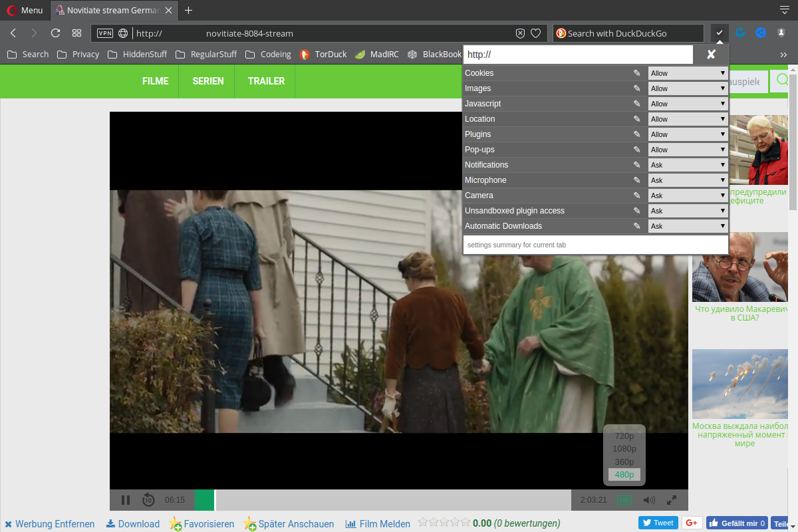
Task: Open the tab menu icon at top right
Action: pos(784,9)
